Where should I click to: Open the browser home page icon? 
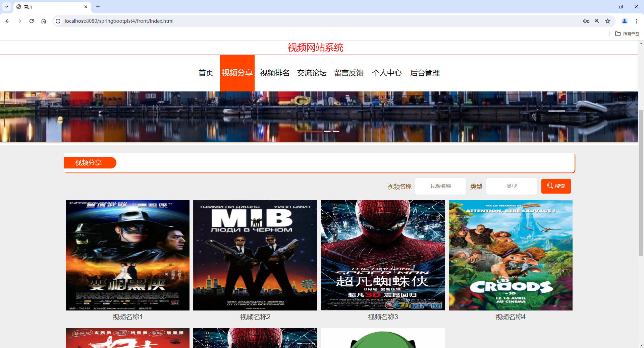tap(44, 21)
